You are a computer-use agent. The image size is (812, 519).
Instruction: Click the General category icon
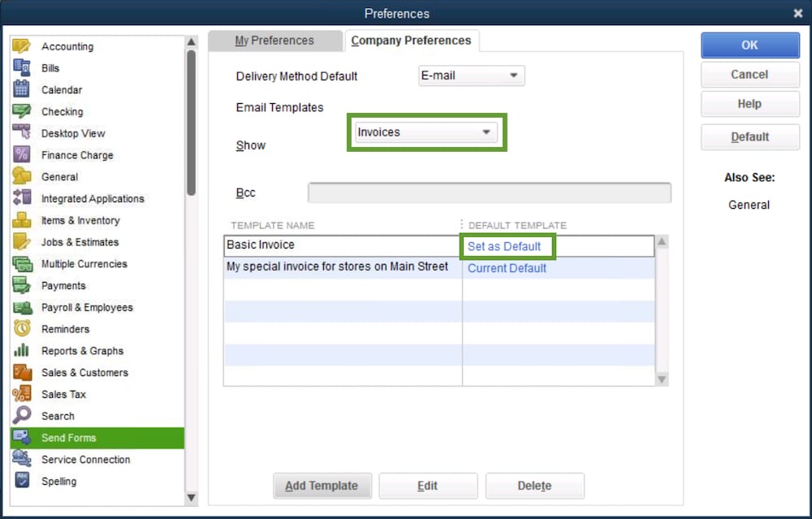pyautogui.click(x=22, y=176)
